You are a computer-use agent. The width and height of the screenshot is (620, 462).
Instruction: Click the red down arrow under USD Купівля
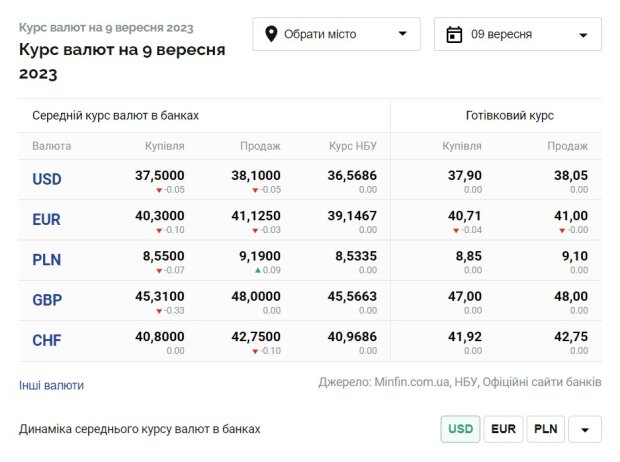(159, 190)
